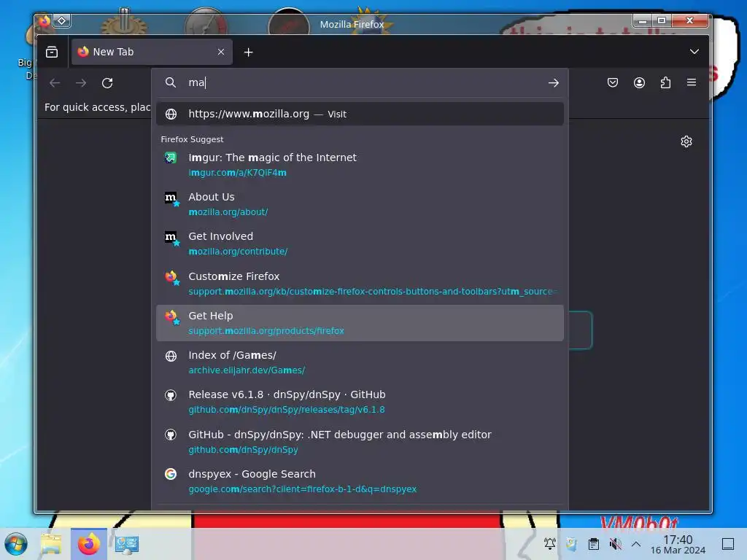
Task: Open the Get Help suggestion
Action: (x=360, y=323)
